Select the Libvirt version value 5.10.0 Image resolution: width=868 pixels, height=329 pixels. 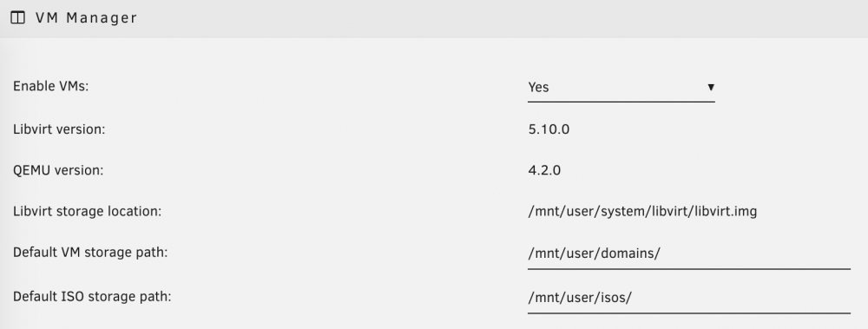(x=549, y=129)
